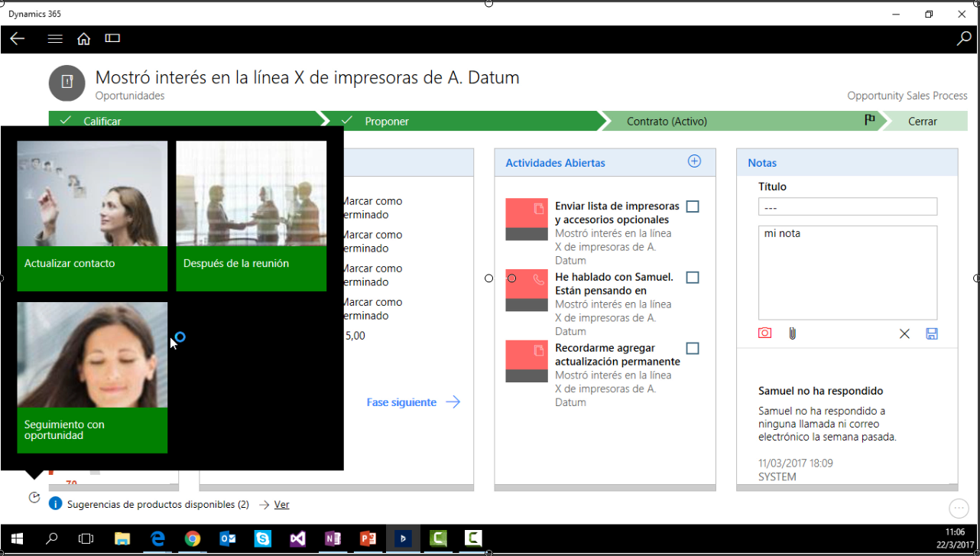Attach a file with the paperclip icon
This screenshot has height=556, width=980.
pyautogui.click(x=792, y=333)
